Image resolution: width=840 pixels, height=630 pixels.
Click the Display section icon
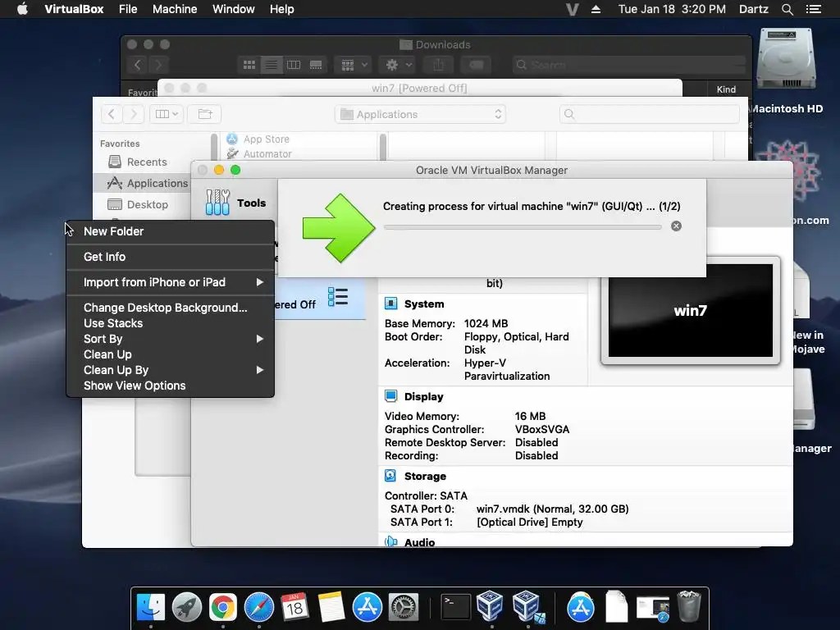pyautogui.click(x=391, y=396)
